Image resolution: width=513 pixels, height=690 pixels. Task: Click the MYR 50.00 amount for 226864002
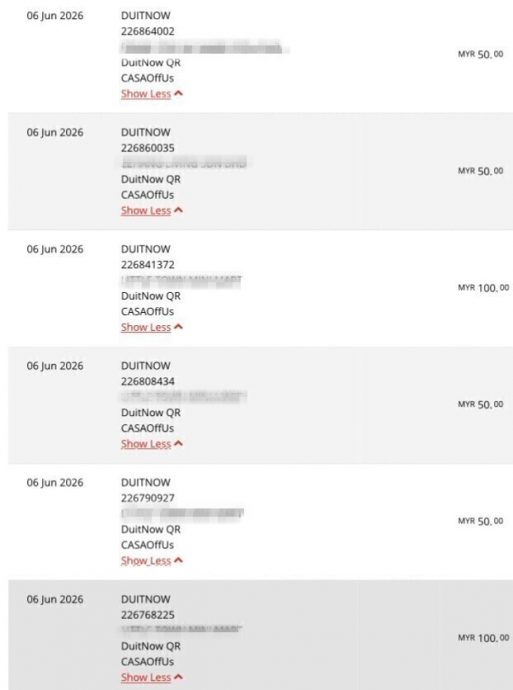[480, 55]
